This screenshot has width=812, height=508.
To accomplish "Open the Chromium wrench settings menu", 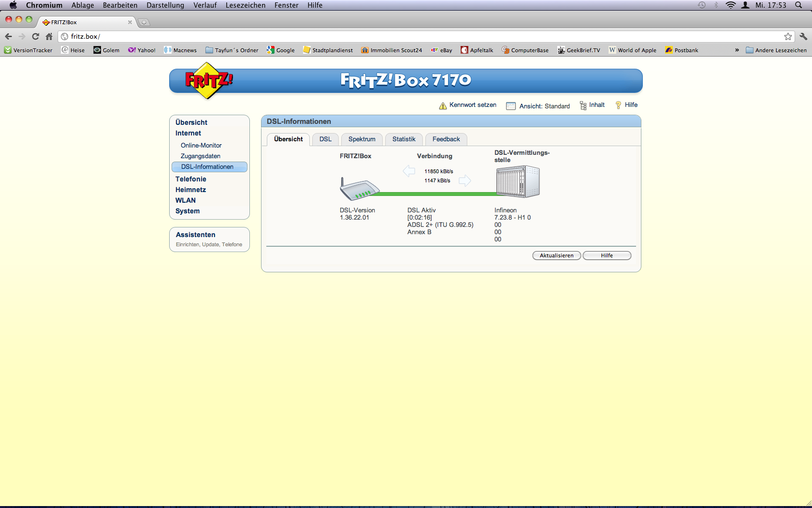I will 803,36.
